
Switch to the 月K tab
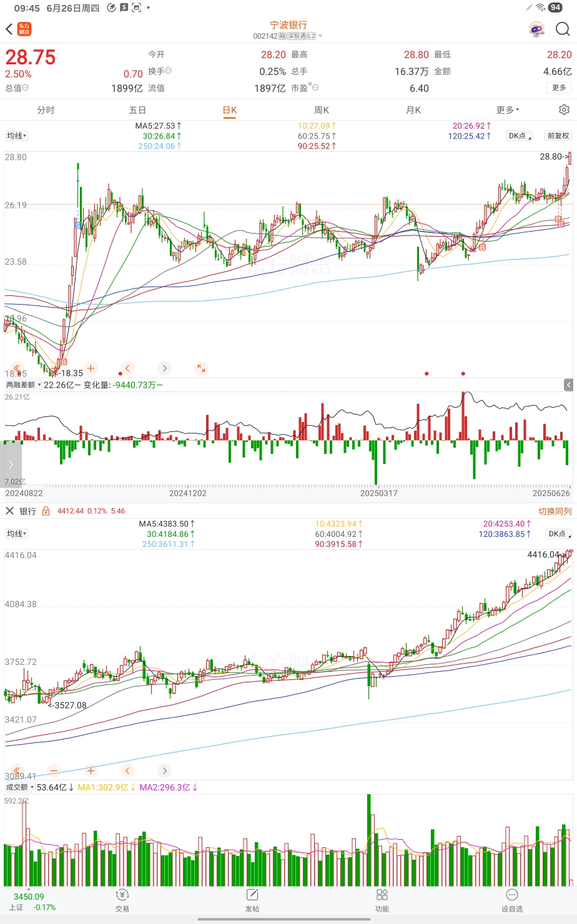413,110
